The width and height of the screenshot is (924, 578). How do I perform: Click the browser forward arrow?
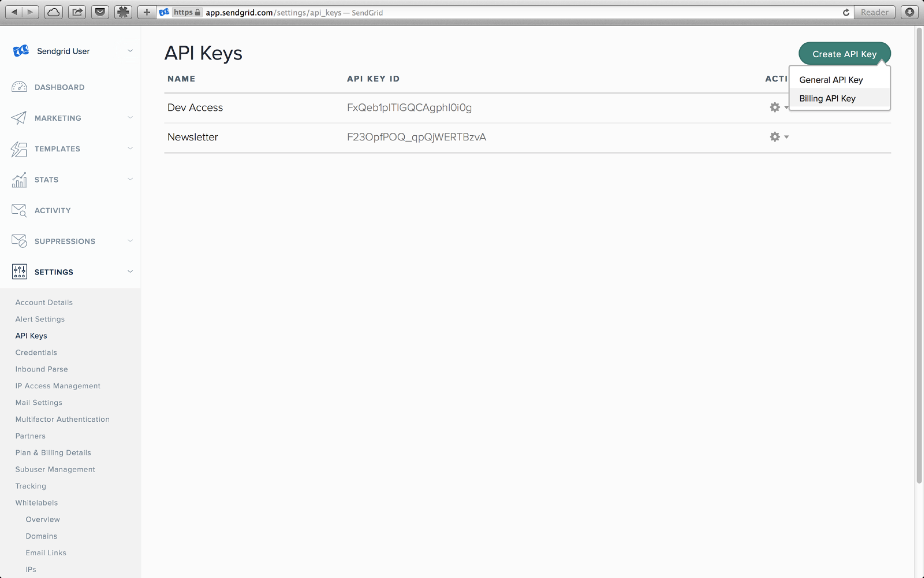[x=30, y=12]
